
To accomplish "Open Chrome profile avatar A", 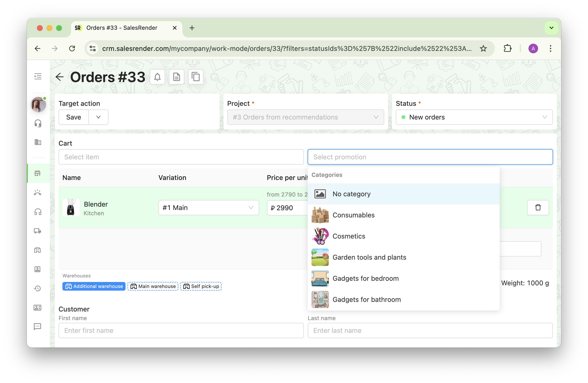I will pos(533,48).
